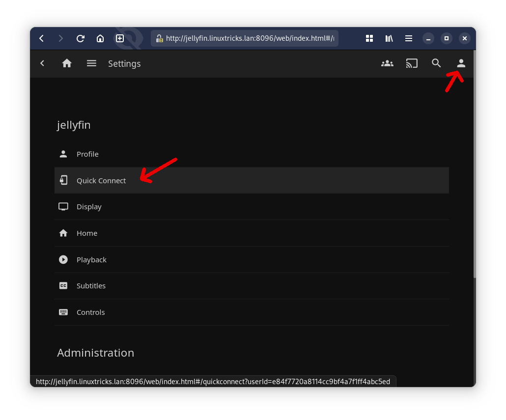Click the lock icon in the address bar
The width and height of the screenshot is (506, 420).
[159, 38]
